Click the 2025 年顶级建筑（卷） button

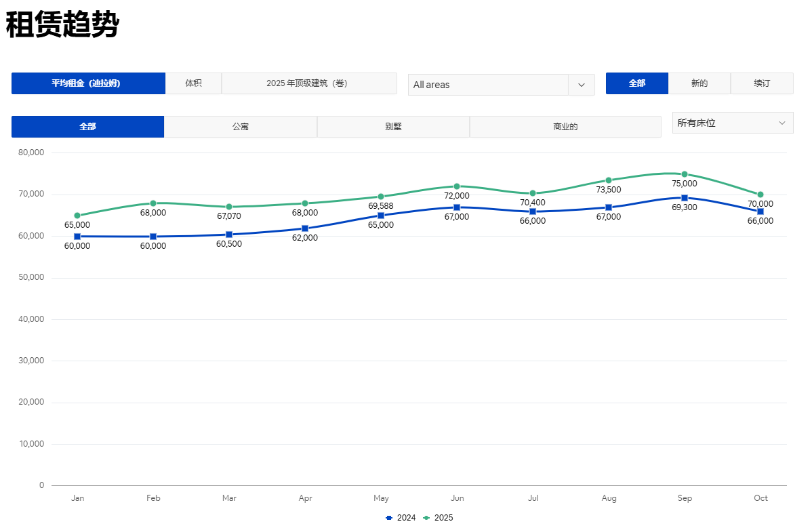pos(308,83)
